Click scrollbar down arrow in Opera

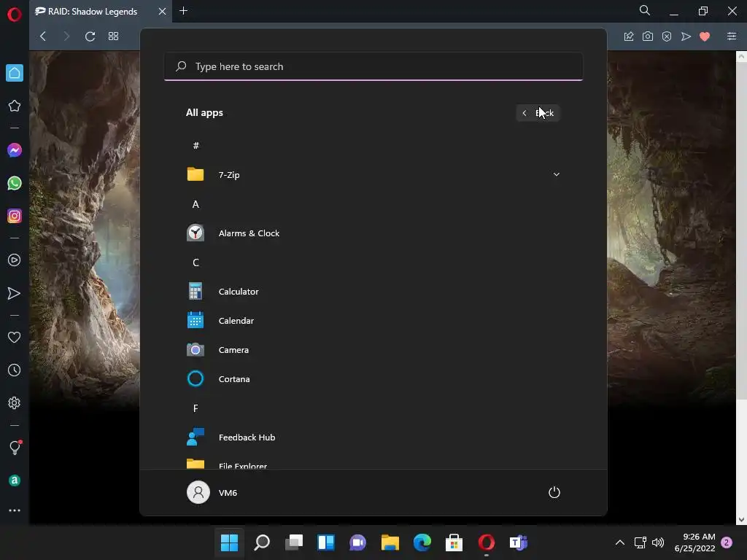[x=741, y=520]
